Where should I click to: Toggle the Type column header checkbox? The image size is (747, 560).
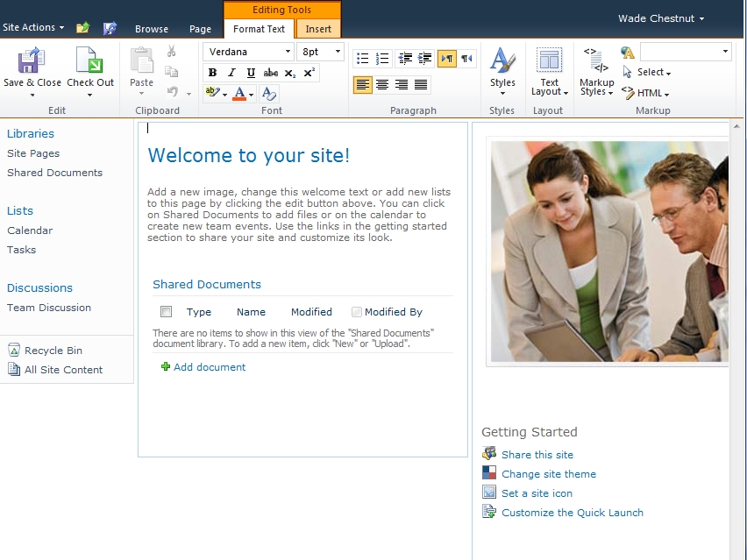pos(165,311)
